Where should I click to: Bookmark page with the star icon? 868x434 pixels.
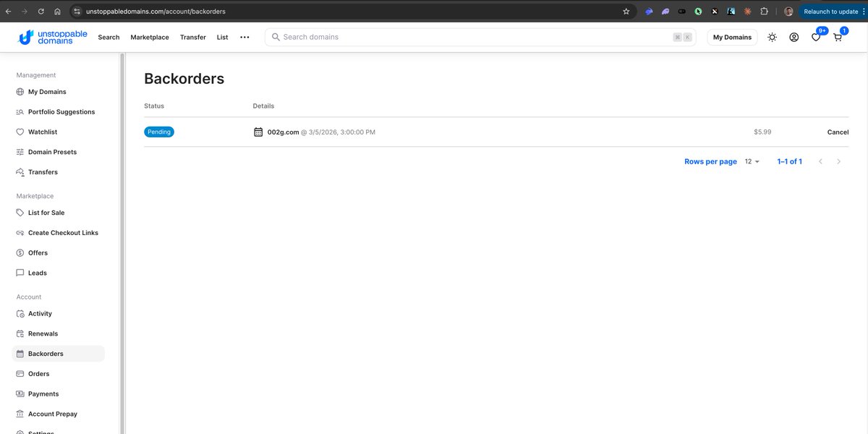tap(626, 12)
